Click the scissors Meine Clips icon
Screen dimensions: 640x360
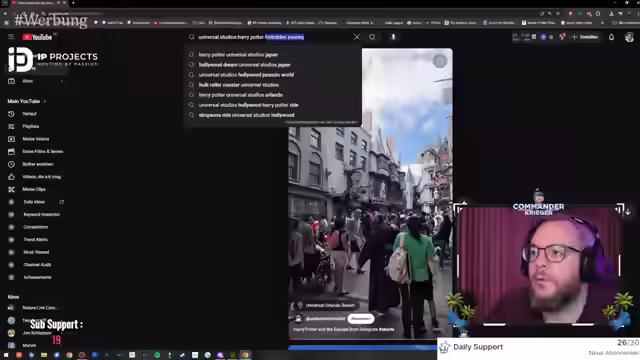pyautogui.click(x=11, y=189)
